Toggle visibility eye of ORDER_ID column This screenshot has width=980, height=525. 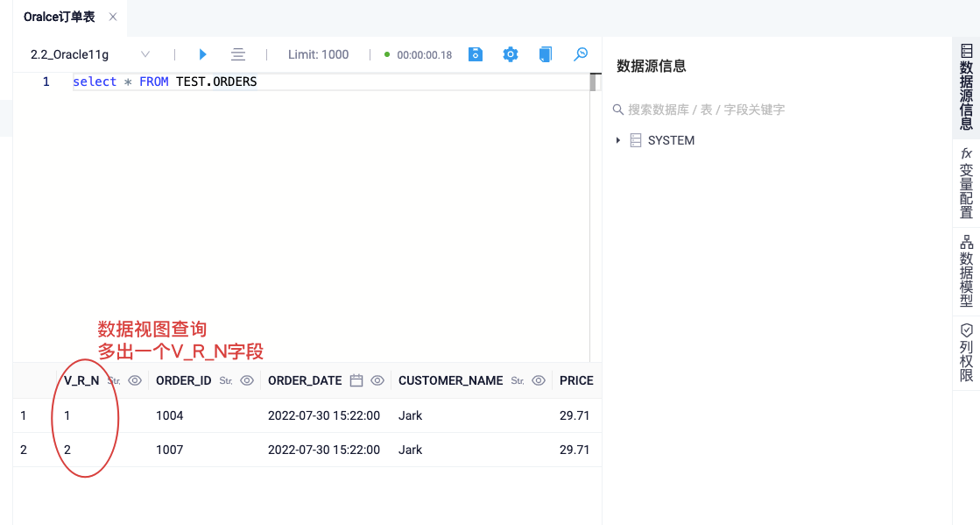(247, 380)
